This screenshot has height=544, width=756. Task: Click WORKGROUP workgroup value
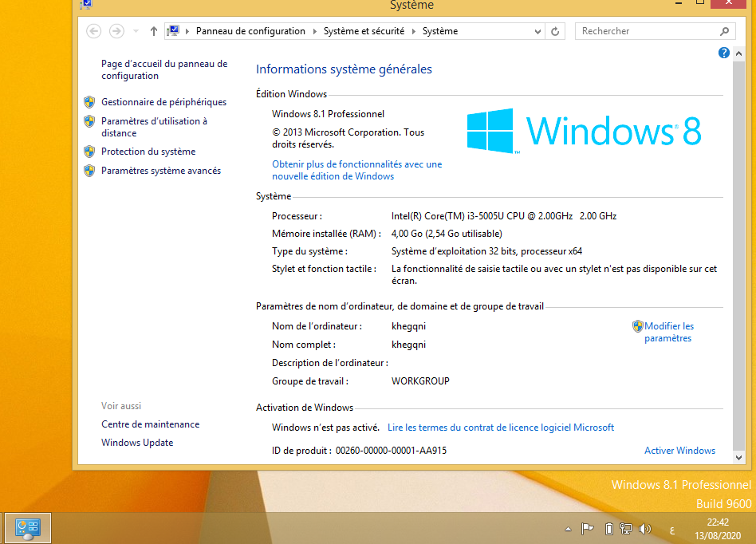(x=420, y=381)
